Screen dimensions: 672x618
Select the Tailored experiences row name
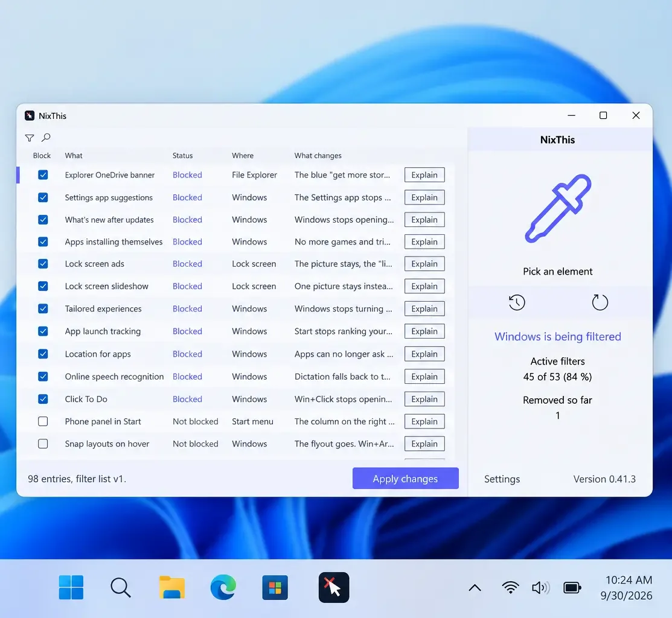103,309
